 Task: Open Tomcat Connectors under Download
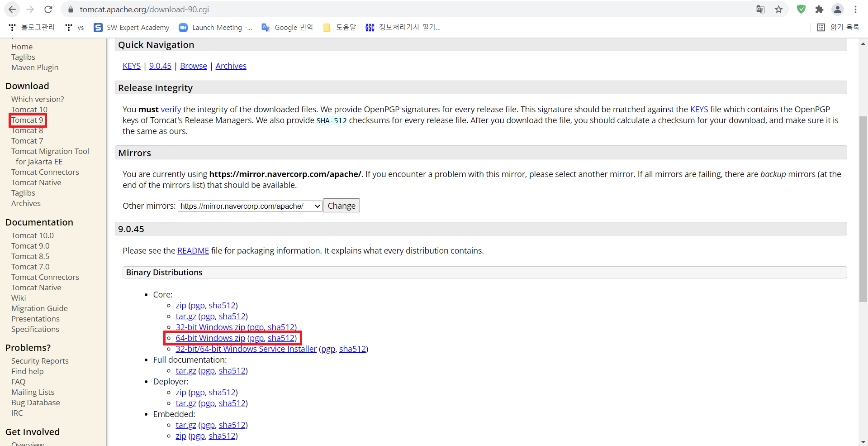(45, 172)
